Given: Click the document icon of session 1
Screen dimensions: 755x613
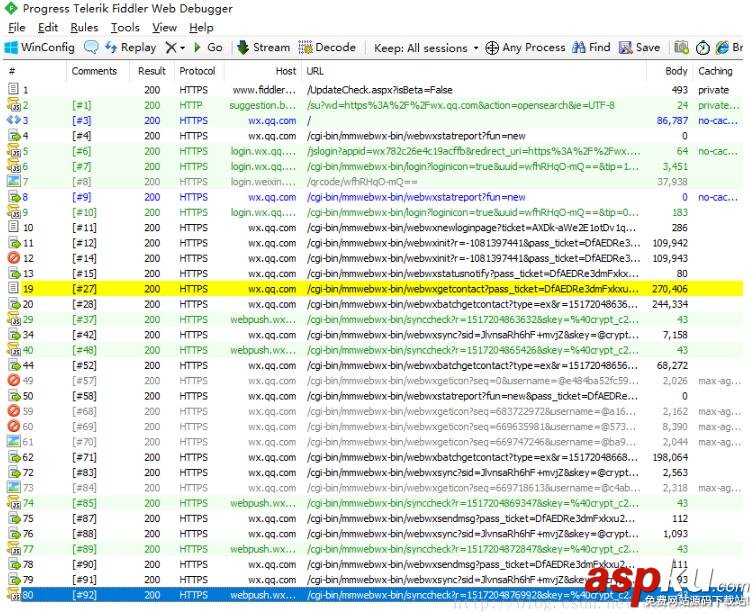Looking at the screenshot, I should click(x=13, y=89).
